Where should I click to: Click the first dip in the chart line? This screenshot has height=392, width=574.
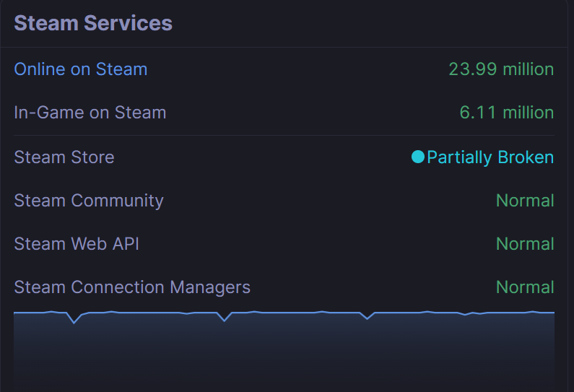coord(74,322)
